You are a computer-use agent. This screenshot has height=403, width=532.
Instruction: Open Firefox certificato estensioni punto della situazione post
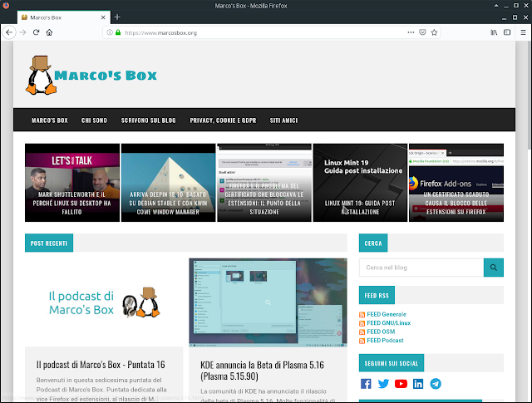point(264,183)
